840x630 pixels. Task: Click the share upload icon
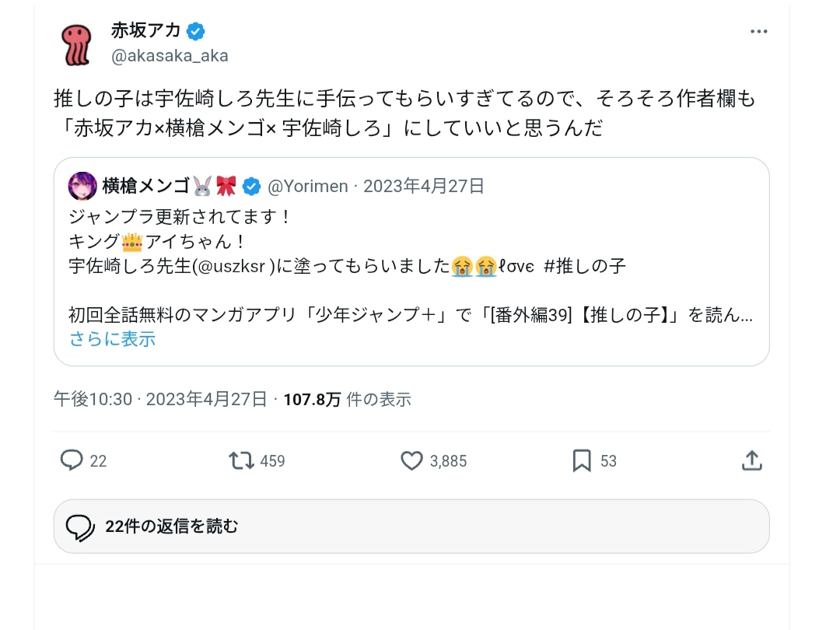tap(751, 460)
